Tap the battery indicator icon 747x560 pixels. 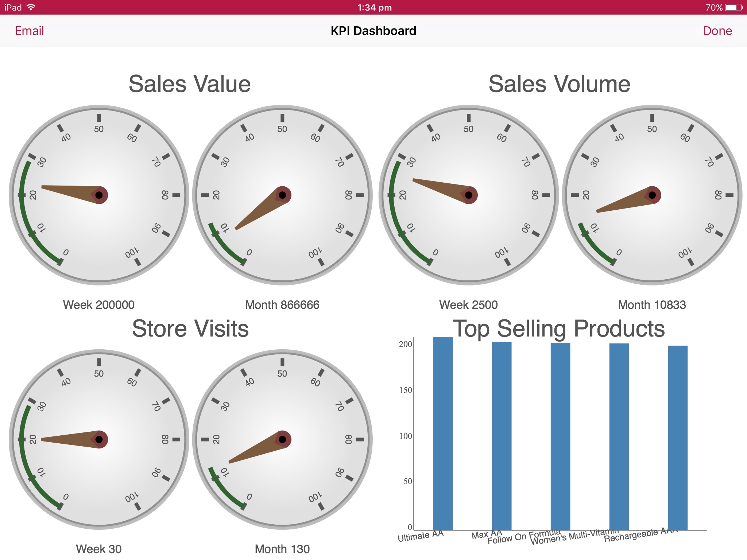[x=734, y=7]
